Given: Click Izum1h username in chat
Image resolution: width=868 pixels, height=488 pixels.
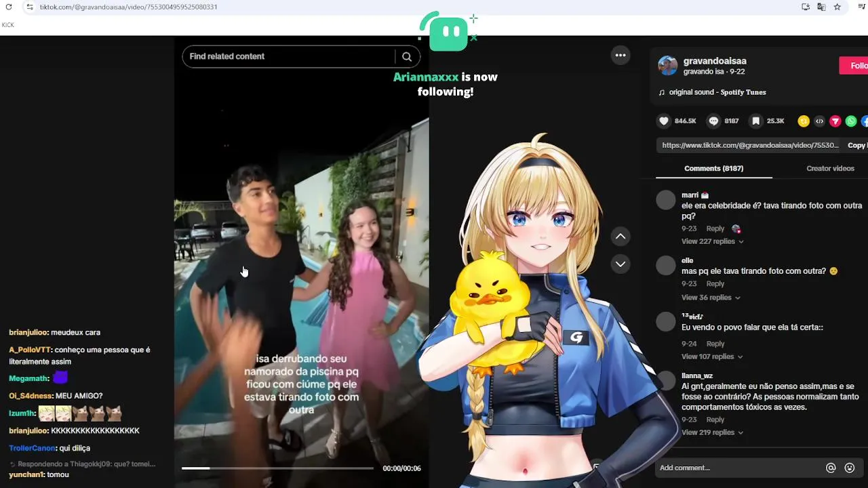Looking at the screenshot, I should 22,413.
